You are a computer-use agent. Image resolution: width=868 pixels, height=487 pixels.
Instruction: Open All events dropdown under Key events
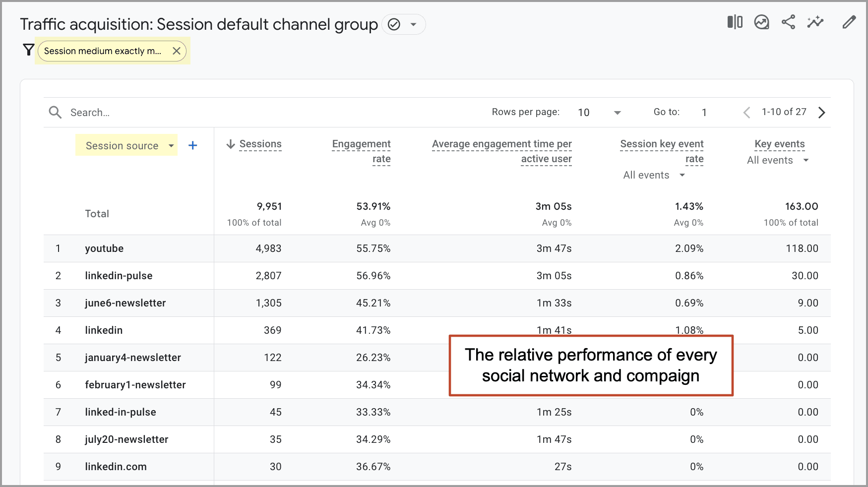tap(778, 160)
